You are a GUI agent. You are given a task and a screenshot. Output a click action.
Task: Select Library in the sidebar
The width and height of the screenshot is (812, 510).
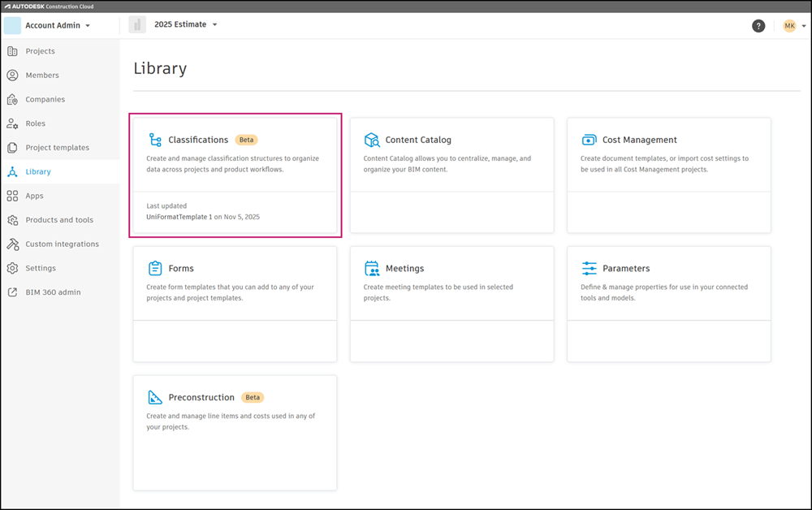click(38, 172)
